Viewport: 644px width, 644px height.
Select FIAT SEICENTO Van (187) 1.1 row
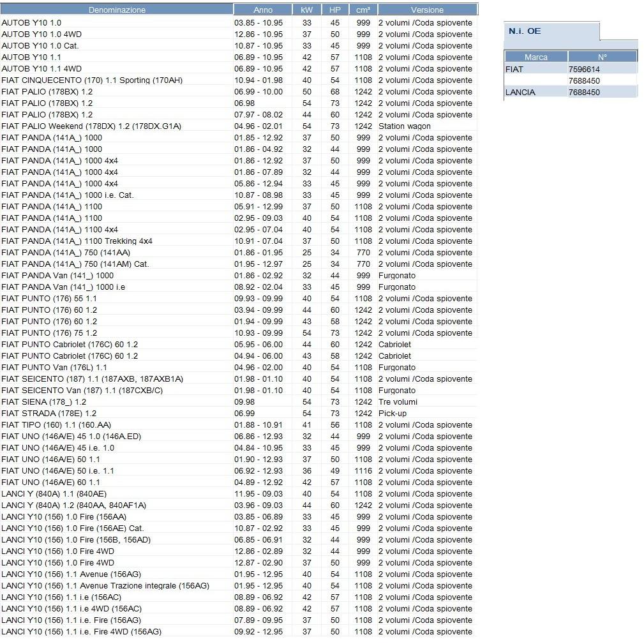(239, 391)
